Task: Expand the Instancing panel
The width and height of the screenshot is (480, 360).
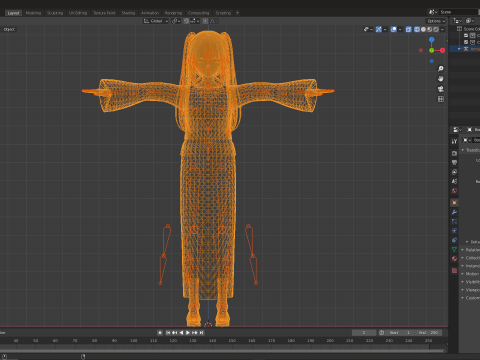Action: [463, 266]
